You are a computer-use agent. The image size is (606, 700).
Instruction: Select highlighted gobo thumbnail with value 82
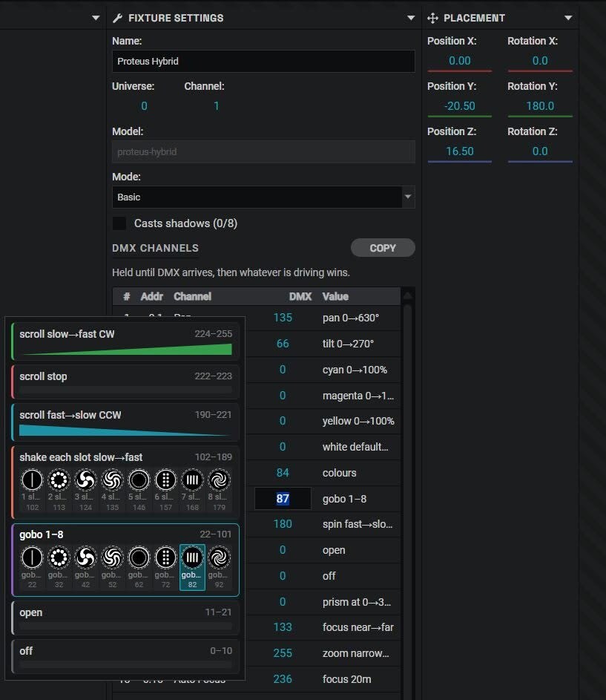coord(192,567)
